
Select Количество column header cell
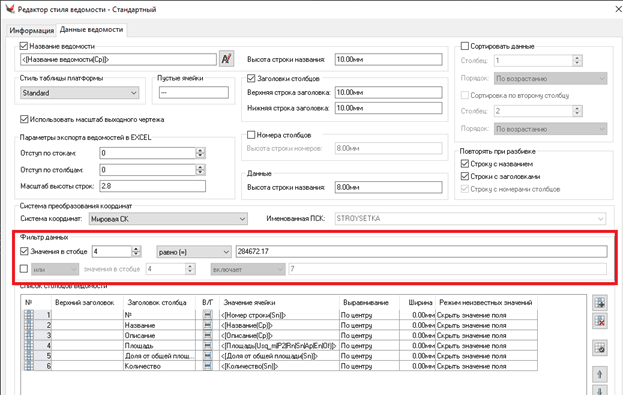tap(159, 366)
